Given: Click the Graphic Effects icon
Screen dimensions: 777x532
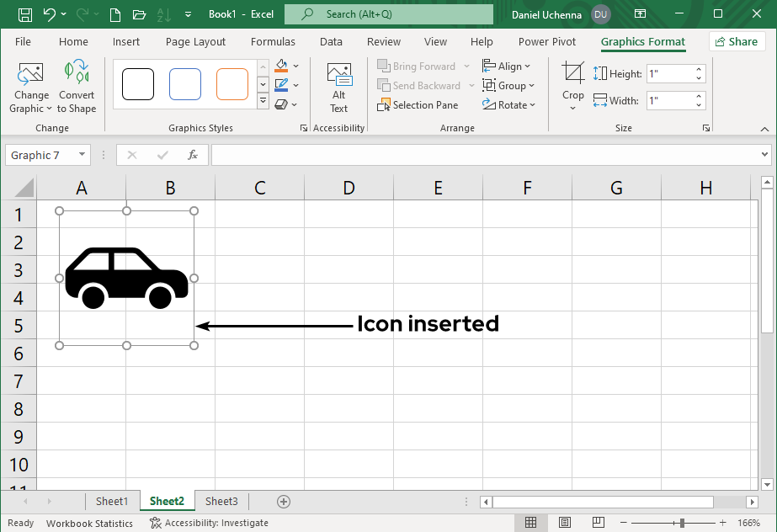Looking at the screenshot, I should pyautogui.click(x=281, y=104).
